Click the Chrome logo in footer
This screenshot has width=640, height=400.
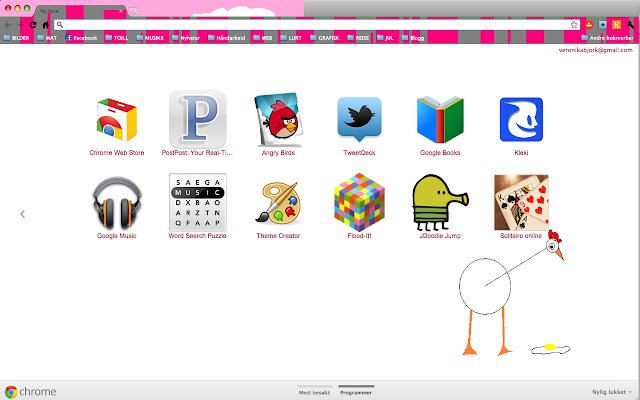[30, 391]
